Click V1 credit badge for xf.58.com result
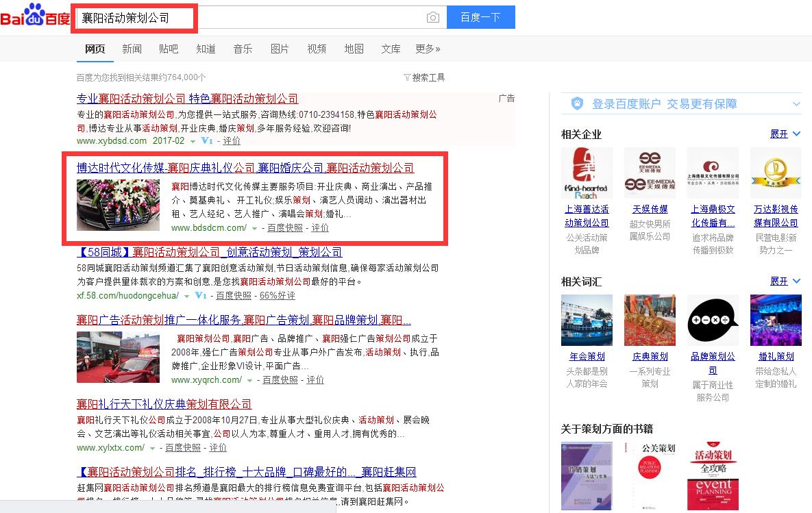Image resolution: width=812 pixels, height=513 pixels. [x=200, y=296]
